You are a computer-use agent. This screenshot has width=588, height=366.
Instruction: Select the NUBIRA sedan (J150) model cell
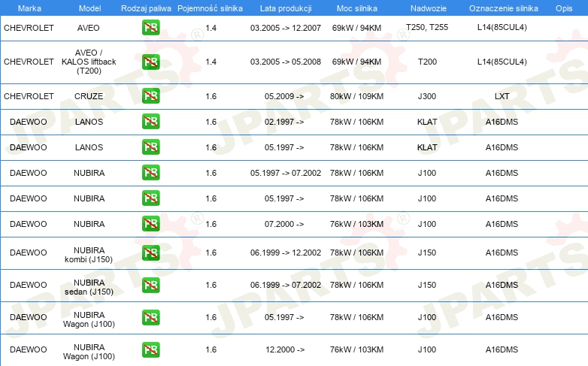point(89,287)
